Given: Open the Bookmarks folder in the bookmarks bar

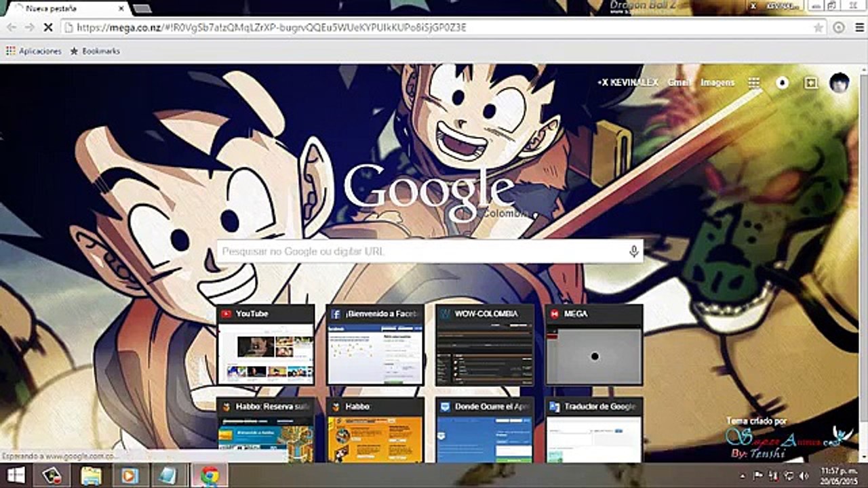Looking at the screenshot, I should [95, 51].
